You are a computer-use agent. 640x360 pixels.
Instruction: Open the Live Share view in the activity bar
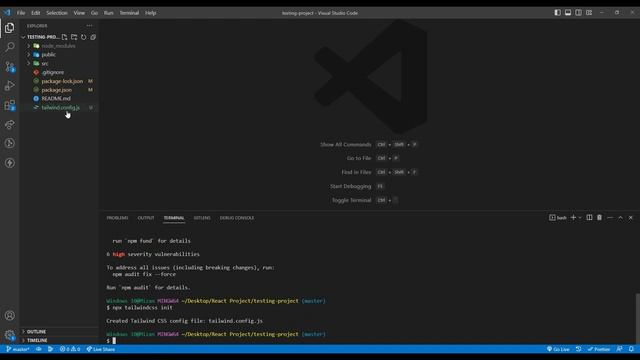pyautogui.click(x=9, y=124)
